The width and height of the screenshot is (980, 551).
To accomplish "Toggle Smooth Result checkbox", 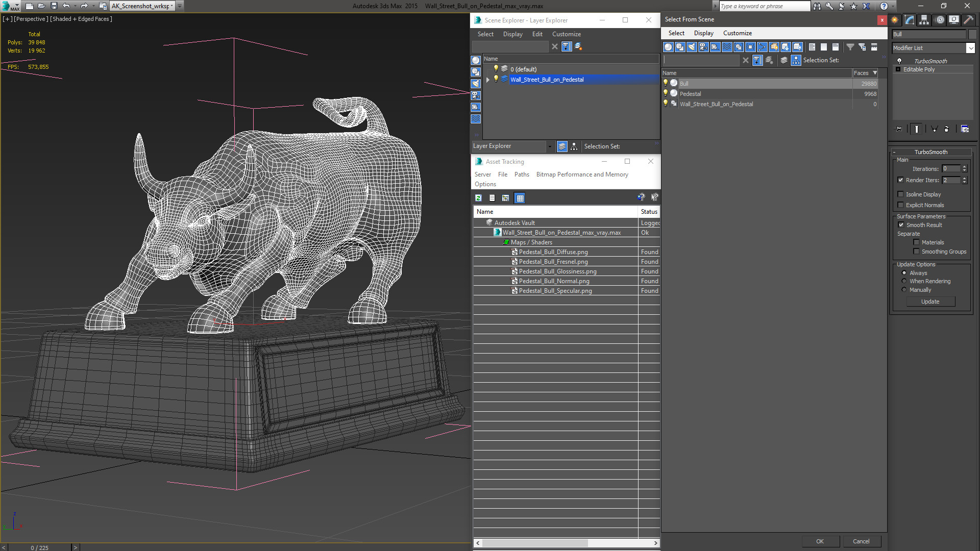I will click(901, 224).
